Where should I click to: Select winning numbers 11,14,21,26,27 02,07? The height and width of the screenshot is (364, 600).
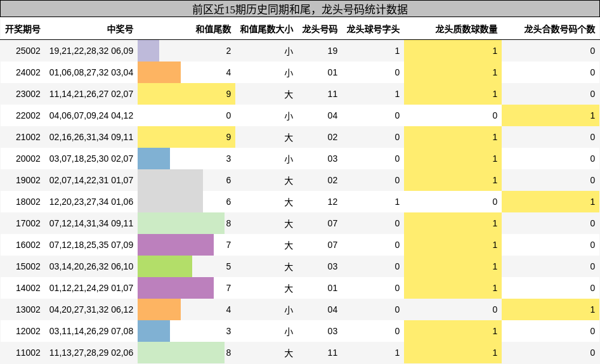(x=91, y=94)
